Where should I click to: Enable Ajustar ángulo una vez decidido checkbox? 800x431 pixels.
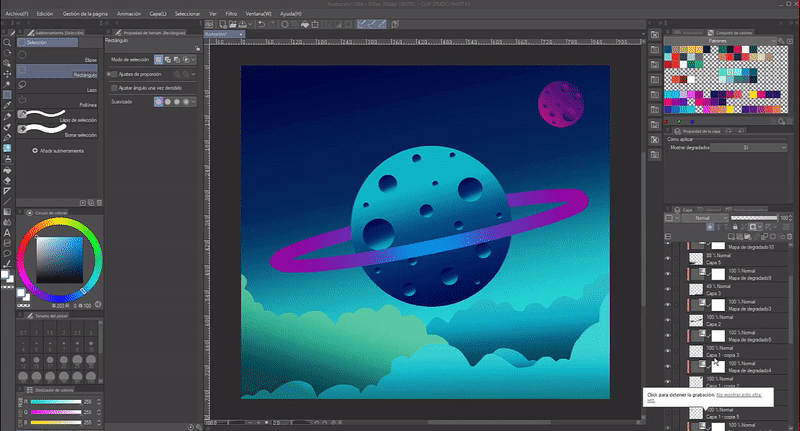tap(113, 88)
